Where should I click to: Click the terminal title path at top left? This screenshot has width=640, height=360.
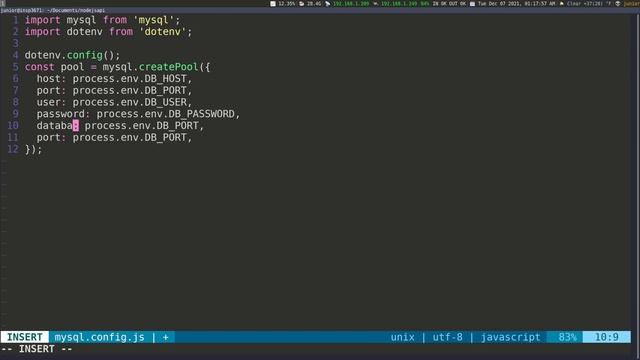pyautogui.click(x=53, y=10)
